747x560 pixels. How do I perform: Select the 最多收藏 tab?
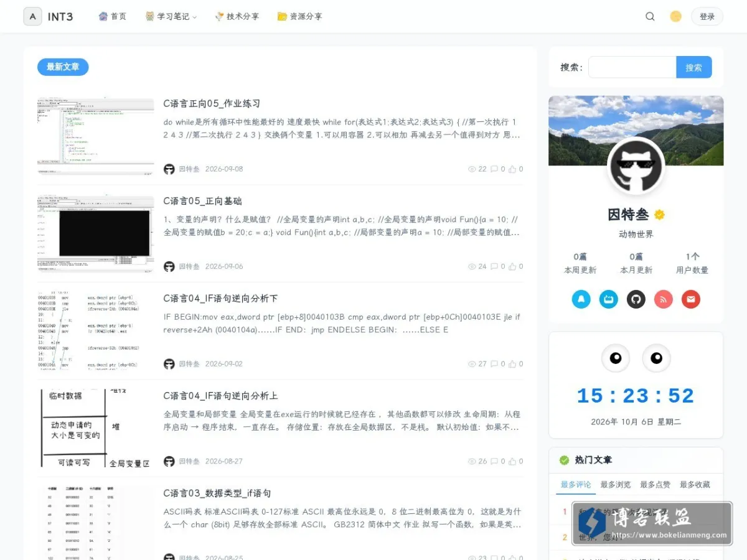pos(695,485)
